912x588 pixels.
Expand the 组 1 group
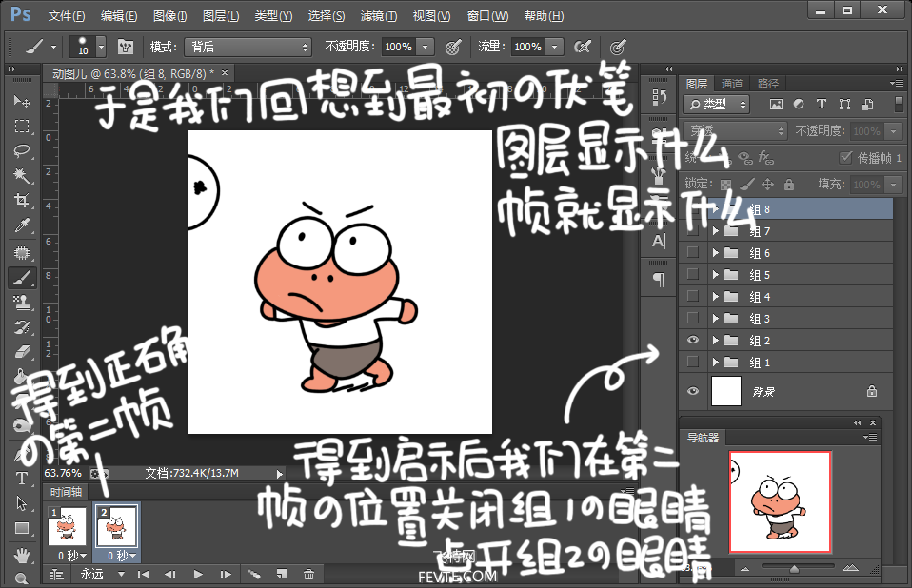tap(716, 363)
